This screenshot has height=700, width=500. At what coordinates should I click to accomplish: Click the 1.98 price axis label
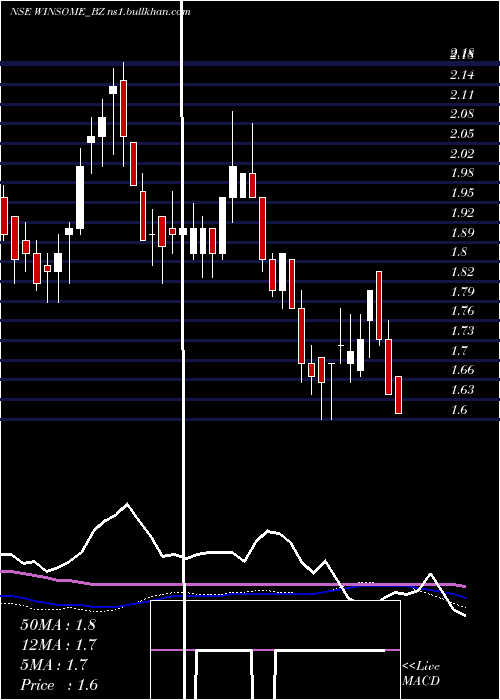(x=462, y=173)
